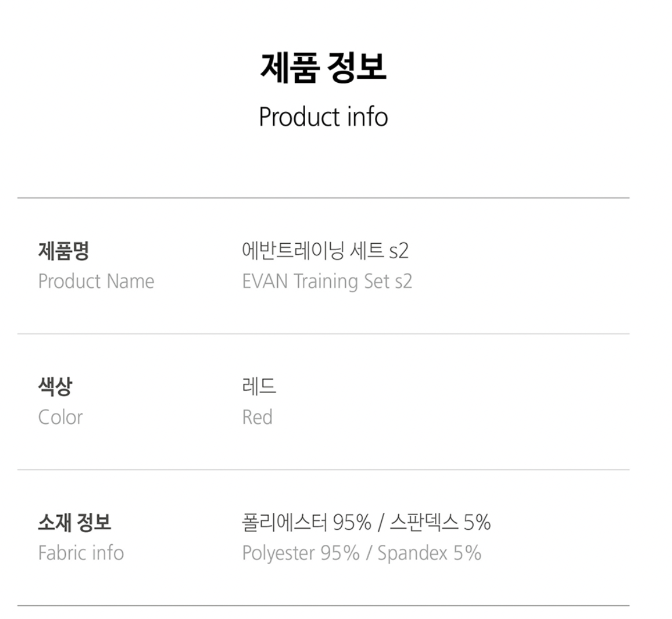The width and height of the screenshot is (672, 619).
Task: Click the 색상 label
Action: point(55,387)
